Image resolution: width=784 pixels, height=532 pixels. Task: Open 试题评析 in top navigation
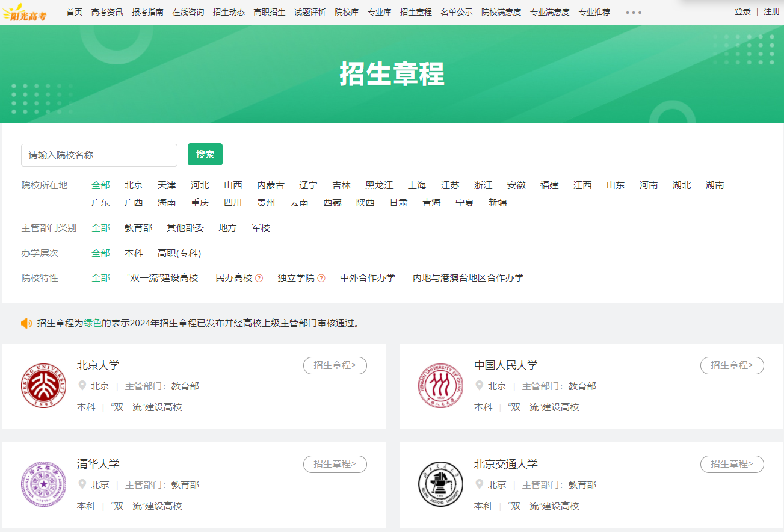310,12
